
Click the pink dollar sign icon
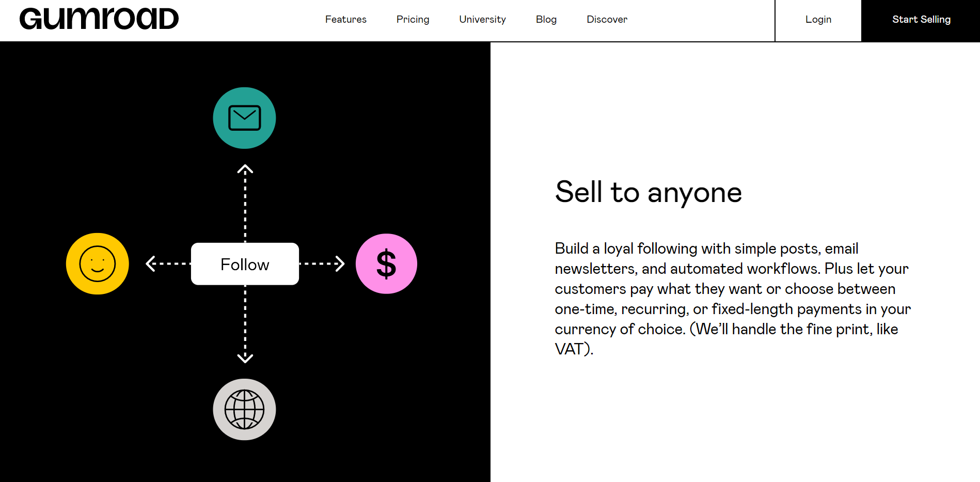pos(386,263)
